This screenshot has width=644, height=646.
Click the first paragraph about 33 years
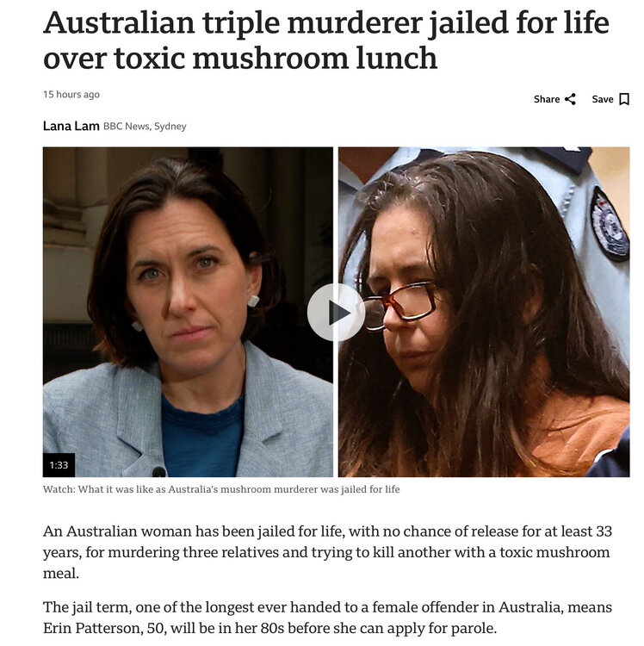(x=327, y=552)
